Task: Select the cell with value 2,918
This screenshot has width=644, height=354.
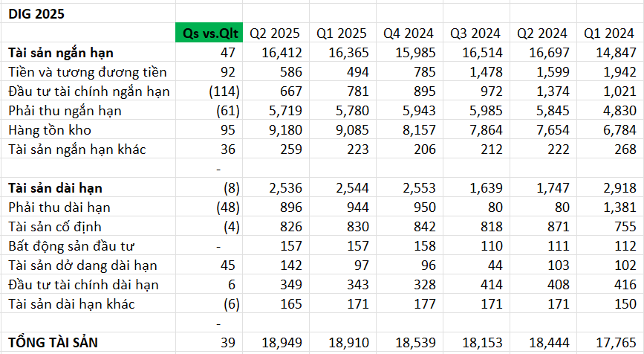Action: point(611,188)
